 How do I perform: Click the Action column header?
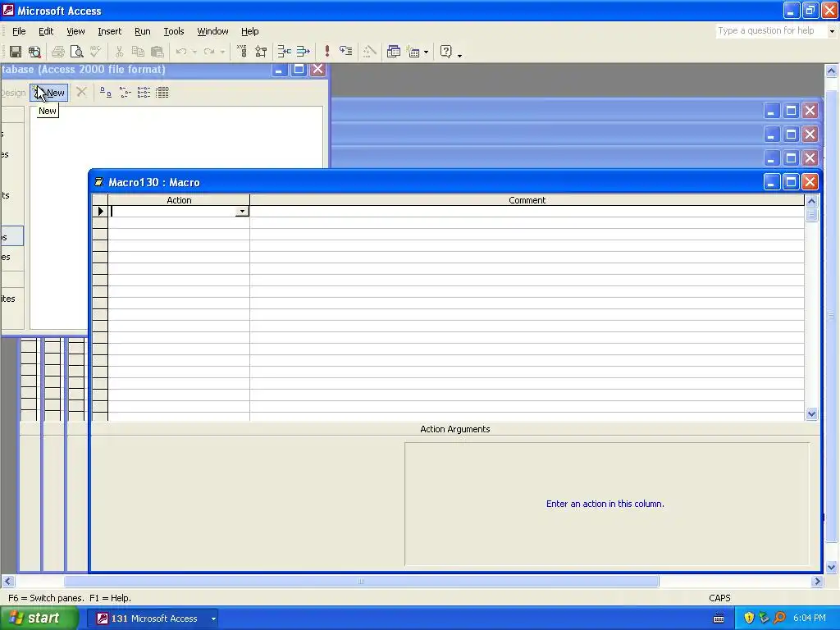click(179, 200)
